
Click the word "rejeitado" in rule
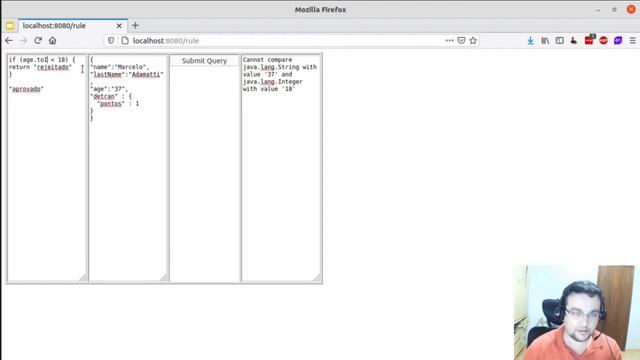(x=53, y=67)
